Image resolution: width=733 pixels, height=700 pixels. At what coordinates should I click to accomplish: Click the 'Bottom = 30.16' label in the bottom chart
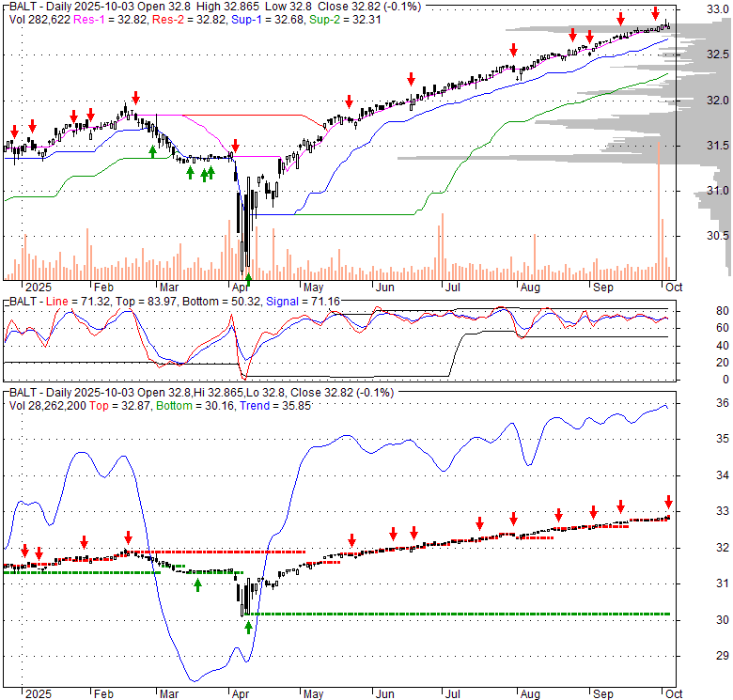[195, 406]
